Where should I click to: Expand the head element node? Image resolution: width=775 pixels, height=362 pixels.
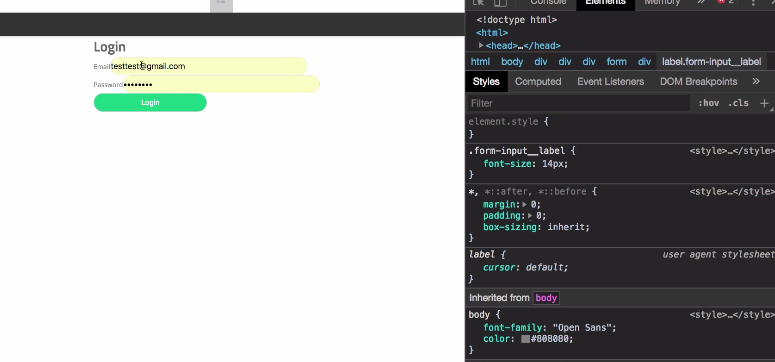pos(481,45)
